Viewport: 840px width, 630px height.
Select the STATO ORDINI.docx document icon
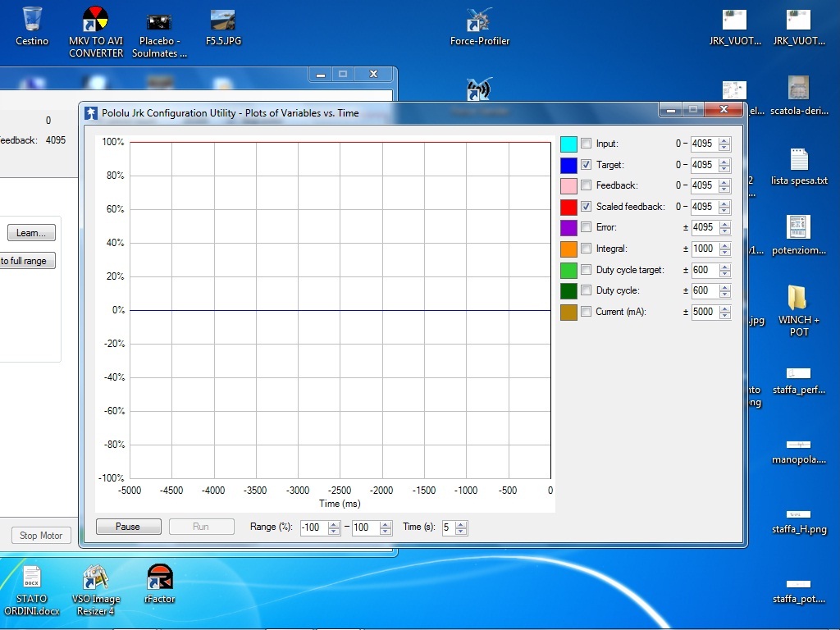click(32, 591)
